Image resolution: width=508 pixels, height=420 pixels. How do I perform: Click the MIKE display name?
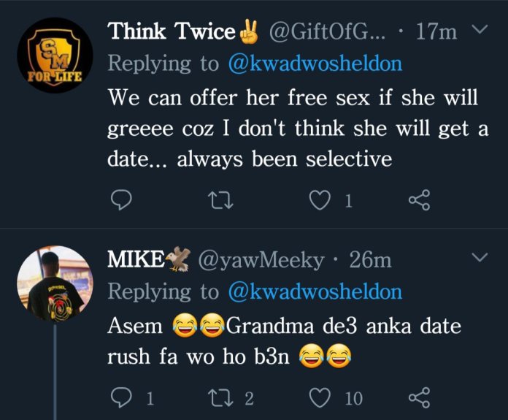[135, 259]
